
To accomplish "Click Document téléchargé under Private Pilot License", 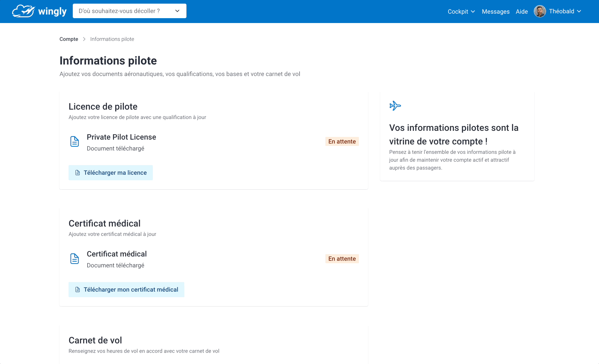I will [x=115, y=148].
